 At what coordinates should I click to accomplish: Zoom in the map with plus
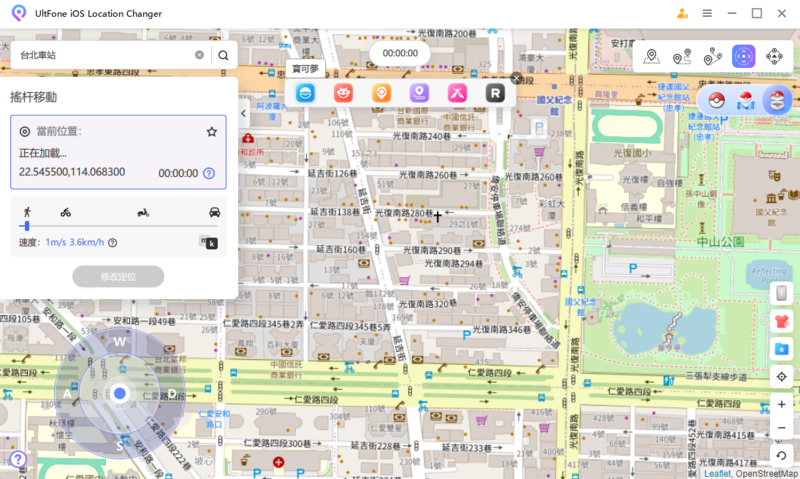[x=781, y=405]
